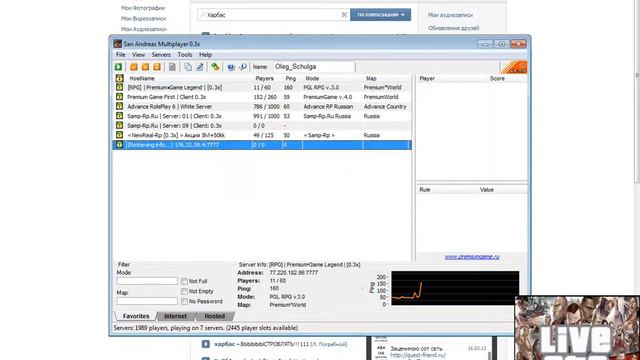The width and height of the screenshot is (640, 360).
Task: Open the 'по композициям' dropdown in browser
Action: 380,15
